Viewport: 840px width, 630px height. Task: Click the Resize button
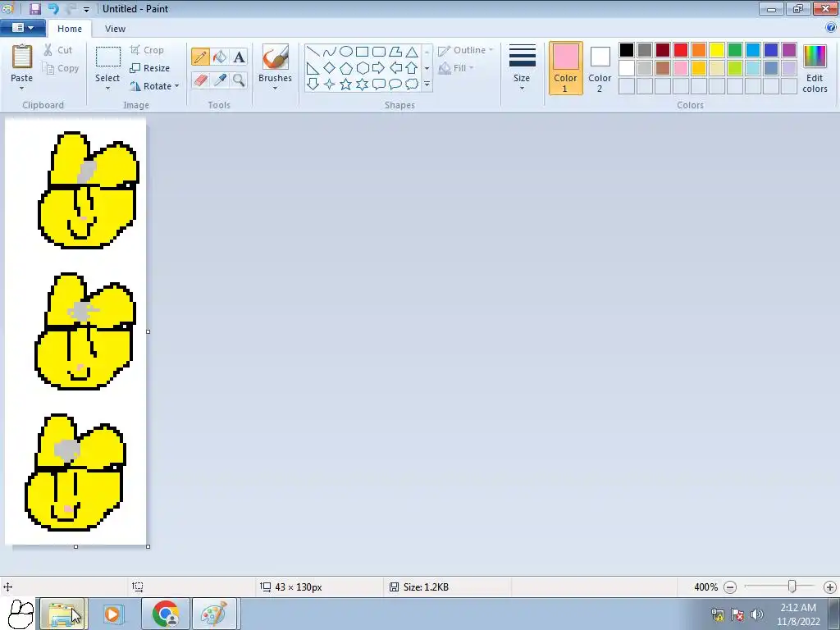[x=149, y=68]
